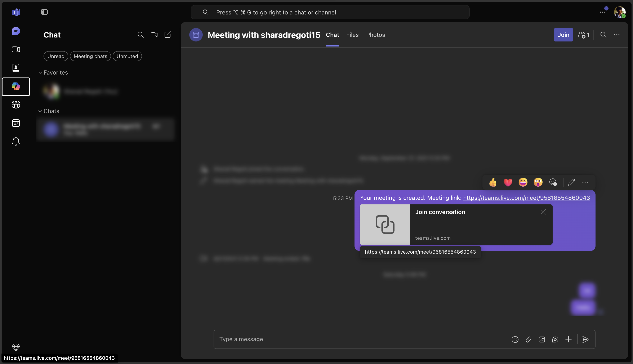Open the Microsoft Teams logo icon
Image resolution: width=633 pixels, height=364 pixels.
point(16,12)
